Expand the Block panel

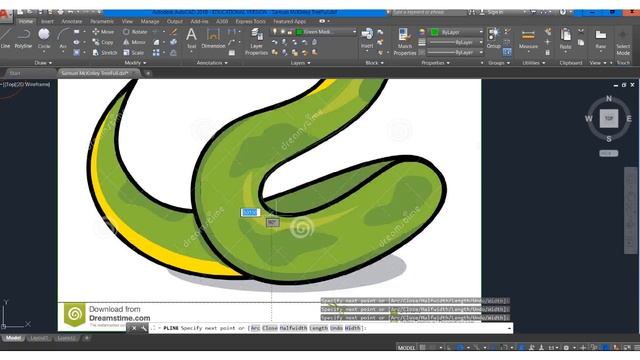click(x=374, y=63)
